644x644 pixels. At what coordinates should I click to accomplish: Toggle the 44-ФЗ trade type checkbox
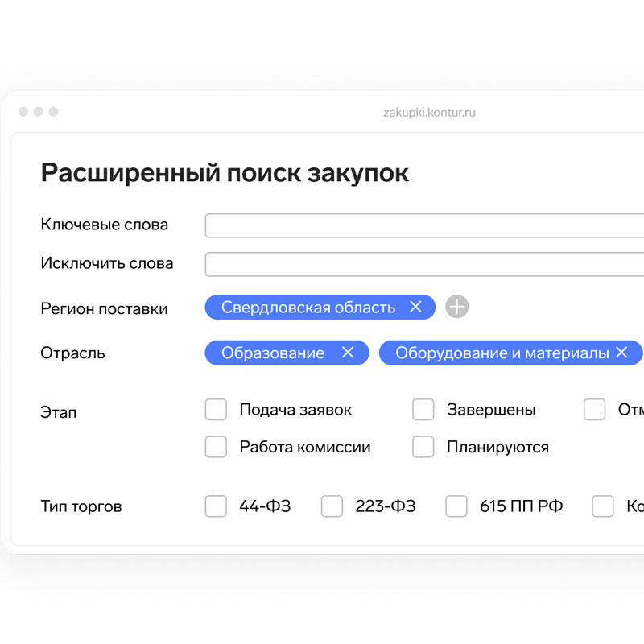coord(216,506)
